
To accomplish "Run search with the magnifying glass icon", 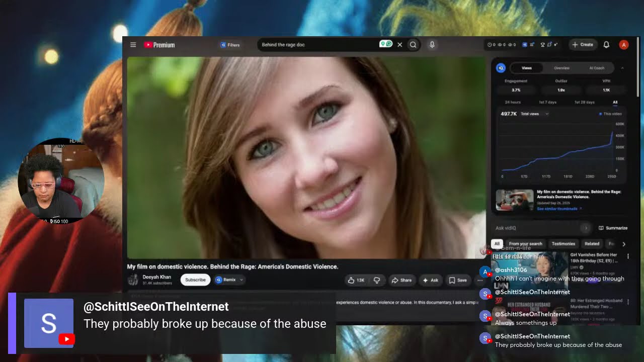I will pyautogui.click(x=413, y=45).
